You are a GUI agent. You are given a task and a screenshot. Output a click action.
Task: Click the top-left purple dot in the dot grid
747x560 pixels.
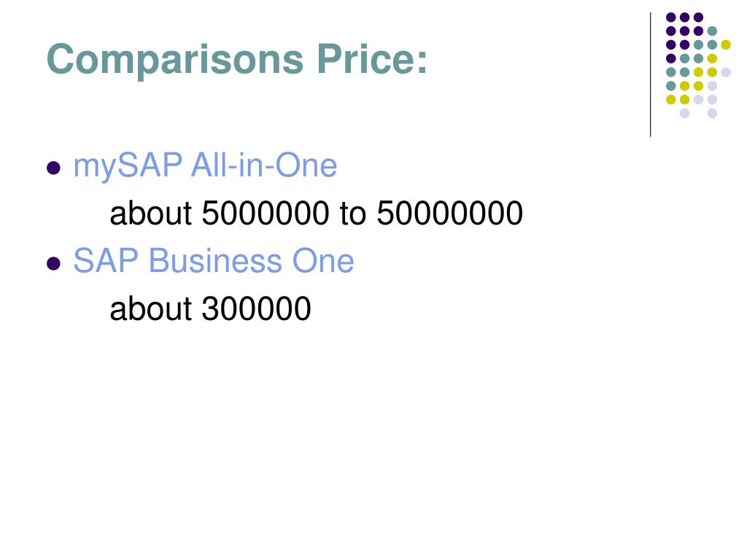point(671,17)
